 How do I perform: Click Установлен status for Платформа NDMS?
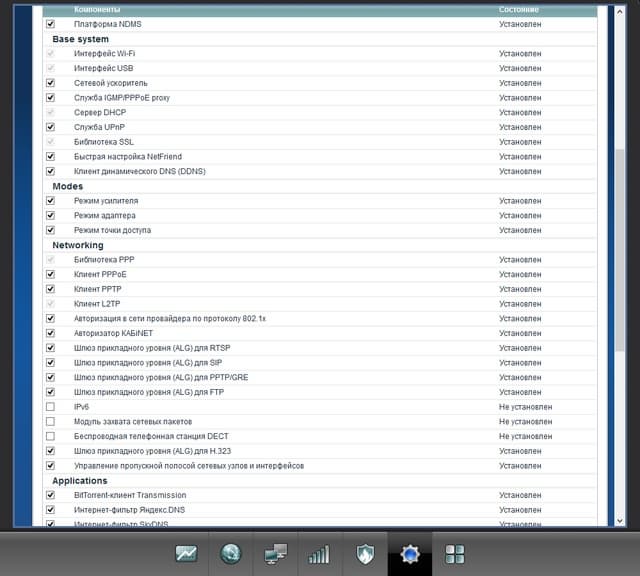pyautogui.click(x=520, y=24)
